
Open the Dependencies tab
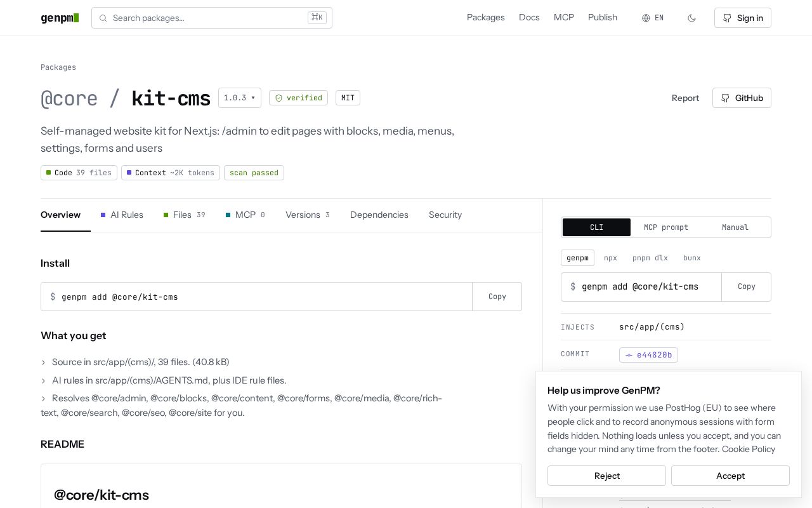(x=379, y=215)
